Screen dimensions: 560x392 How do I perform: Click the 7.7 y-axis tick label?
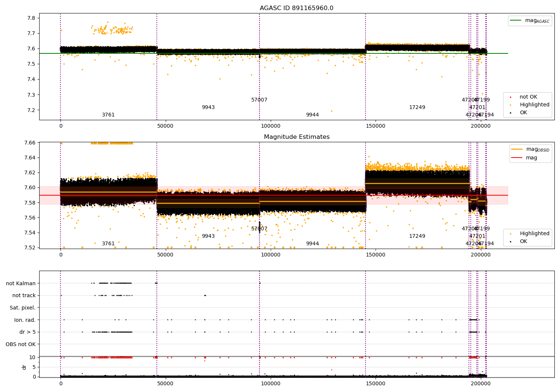click(x=32, y=34)
